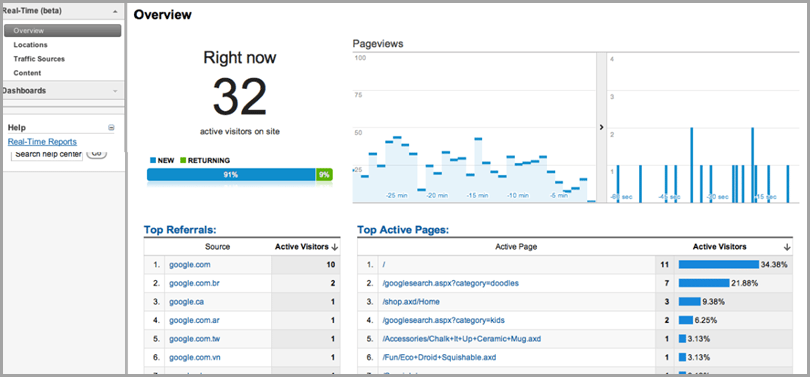810x377 pixels.
Task: Sort Top Referrals by Active Visitors arrow
Action: (335, 247)
